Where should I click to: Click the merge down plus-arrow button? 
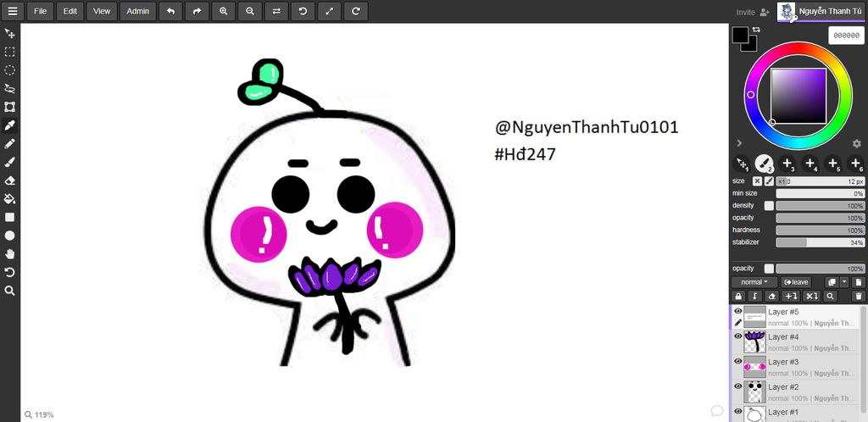point(792,297)
